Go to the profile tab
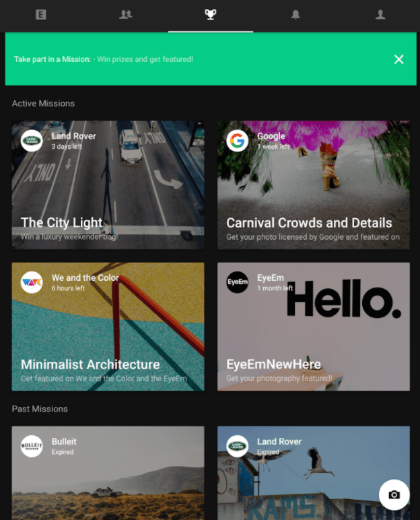 click(x=380, y=15)
